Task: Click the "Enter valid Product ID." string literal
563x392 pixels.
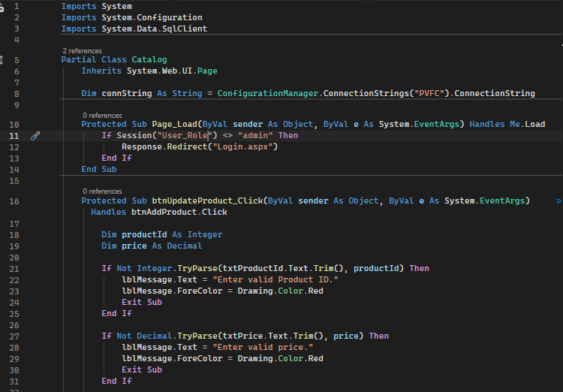Action: coord(275,279)
